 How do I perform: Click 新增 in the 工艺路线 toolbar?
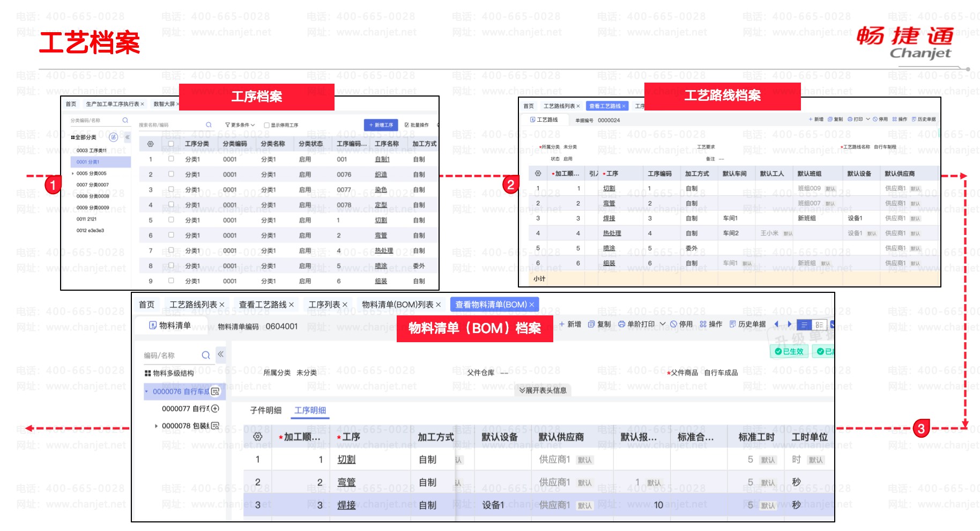pos(816,119)
